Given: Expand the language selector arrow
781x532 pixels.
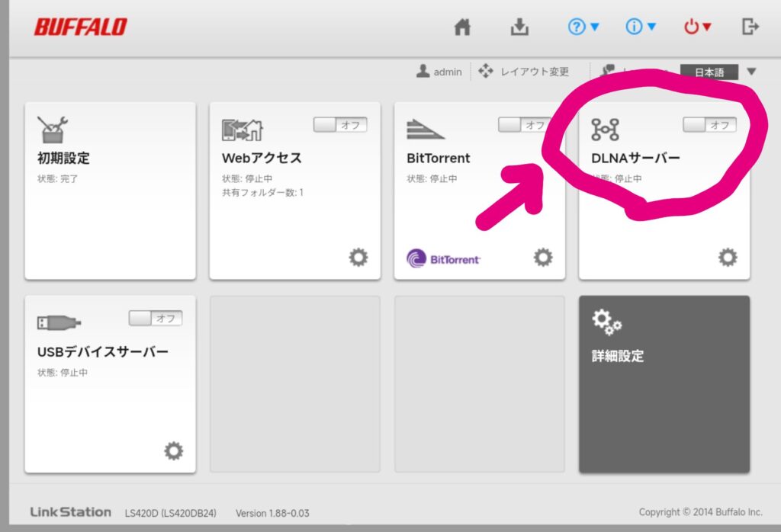Looking at the screenshot, I should click(751, 72).
